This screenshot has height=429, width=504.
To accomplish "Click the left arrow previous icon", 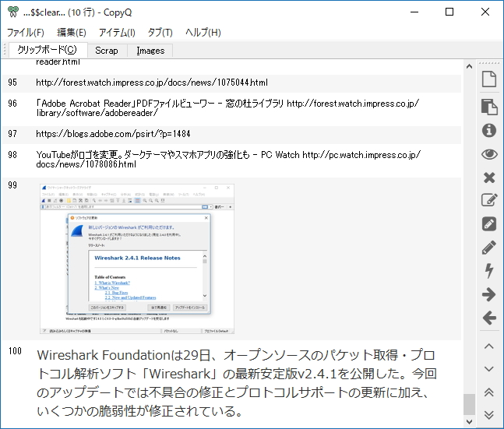I will pos(489,318).
